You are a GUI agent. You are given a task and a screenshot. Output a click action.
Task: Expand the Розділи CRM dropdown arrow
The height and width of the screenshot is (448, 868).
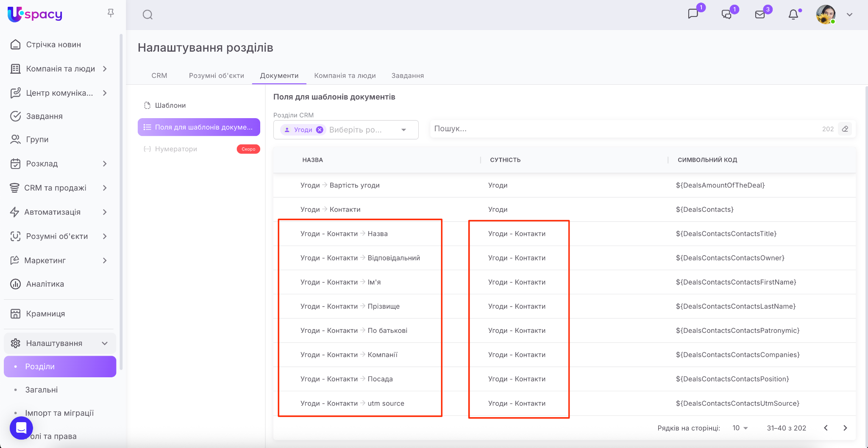click(403, 130)
